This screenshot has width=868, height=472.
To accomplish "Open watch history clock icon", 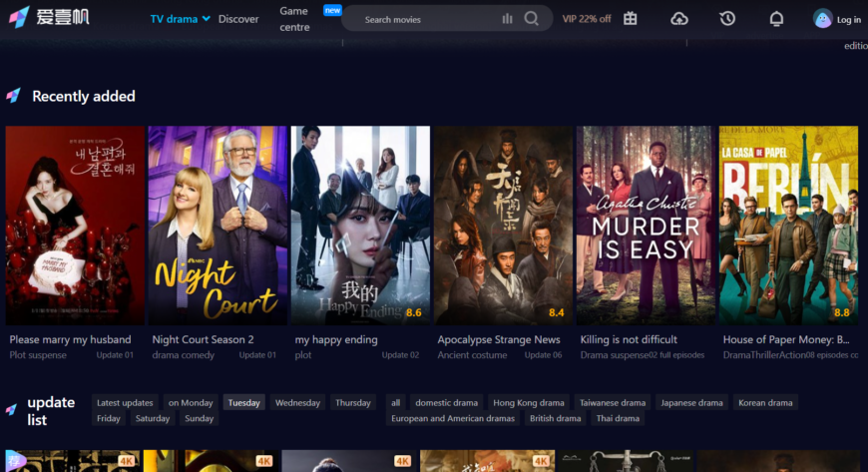I will point(727,19).
